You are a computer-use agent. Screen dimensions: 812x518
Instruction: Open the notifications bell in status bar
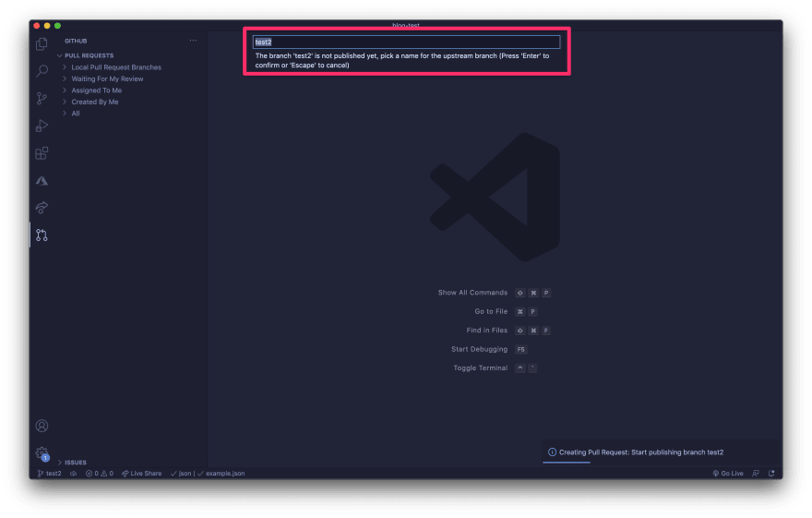point(771,474)
